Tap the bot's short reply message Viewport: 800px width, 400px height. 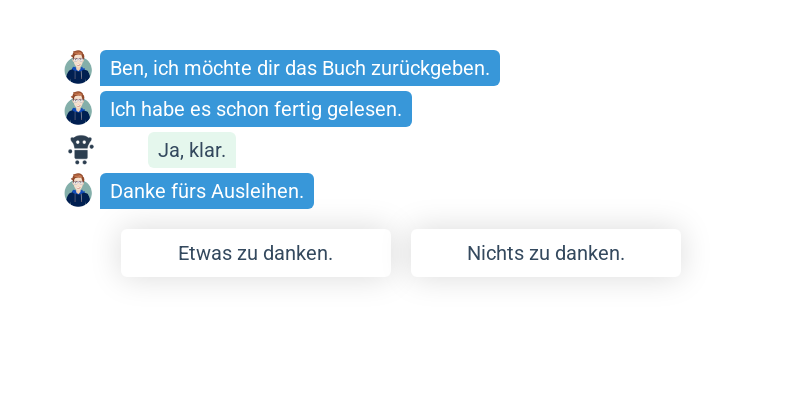coord(191,150)
